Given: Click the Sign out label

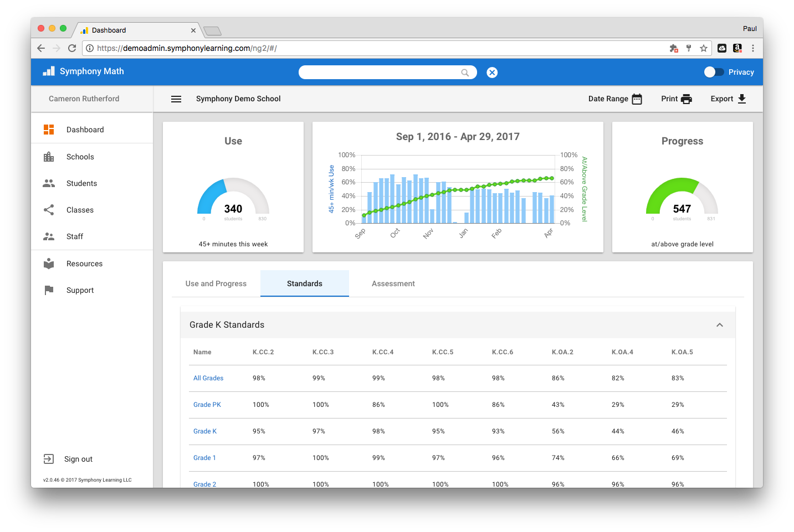Looking at the screenshot, I should (79, 459).
